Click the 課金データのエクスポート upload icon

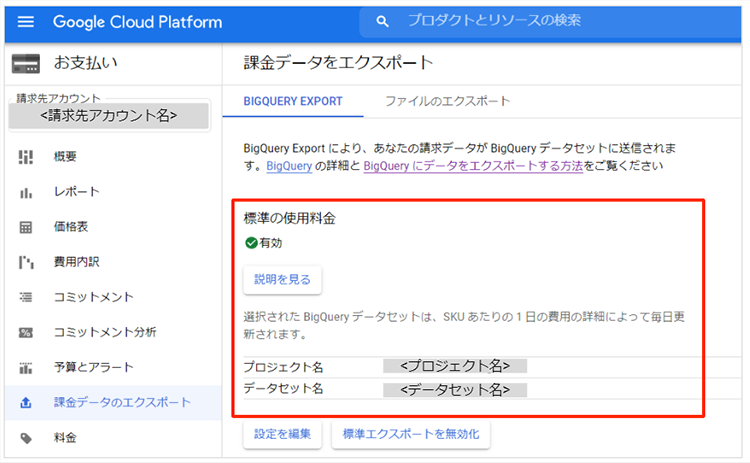(x=26, y=403)
